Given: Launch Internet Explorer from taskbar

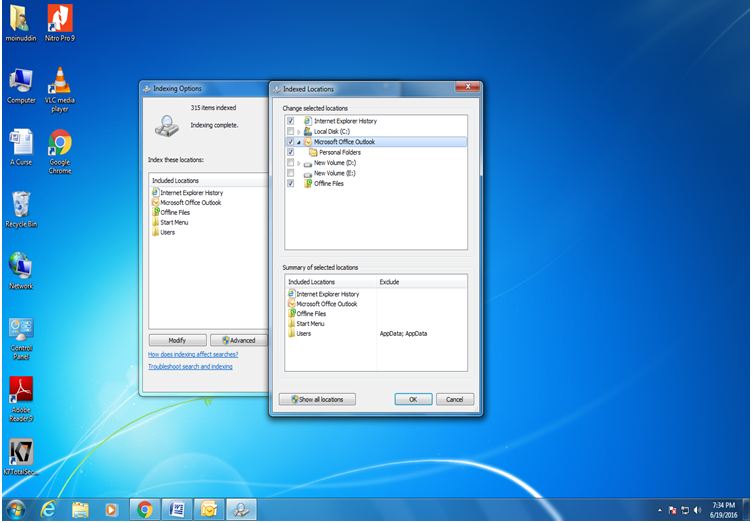Looking at the screenshot, I should pyautogui.click(x=48, y=510).
